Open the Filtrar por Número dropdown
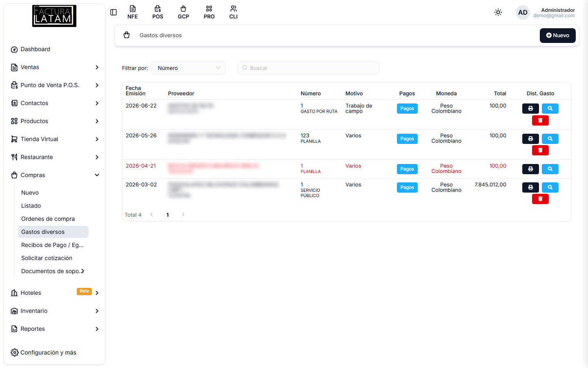Viewport: 588px width, 368px height. click(x=188, y=68)
